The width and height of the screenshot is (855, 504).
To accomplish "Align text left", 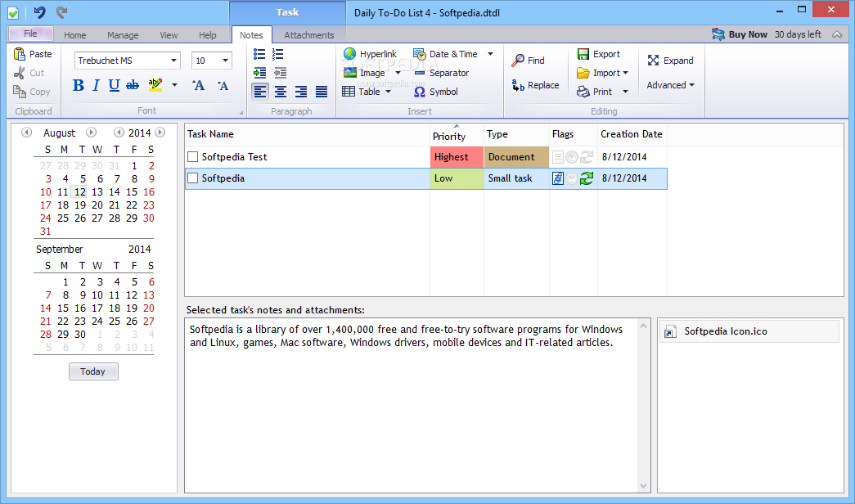I will (260, 92).
